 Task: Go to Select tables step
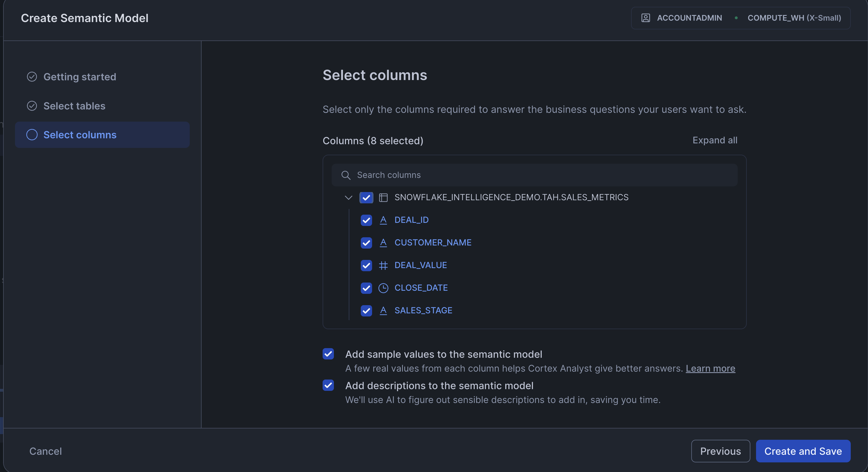coord(74,106)
